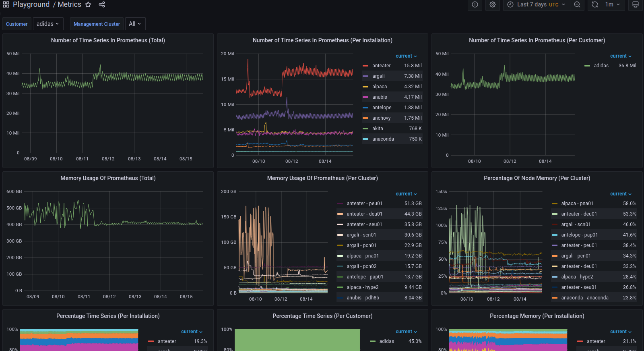Image resolution: width=644 pixels, height=351 pixels.
Task: Click the Management Cluster variable label
Action: 97,24
